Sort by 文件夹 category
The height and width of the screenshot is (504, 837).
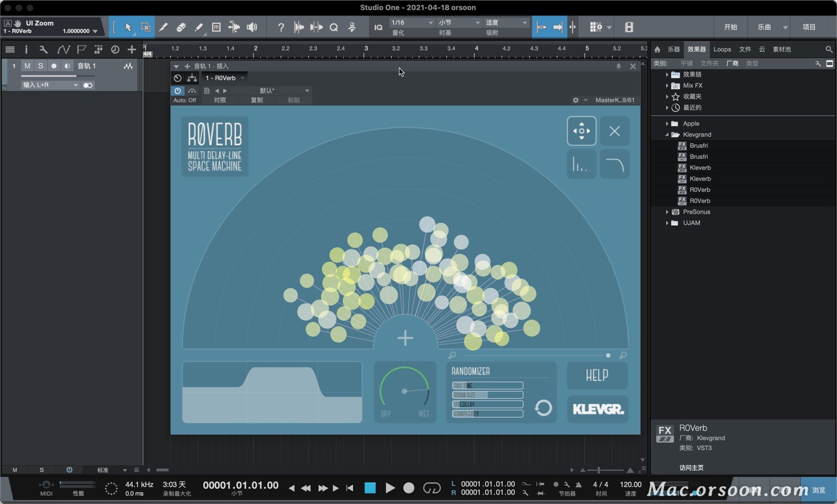tap(709, 63)
